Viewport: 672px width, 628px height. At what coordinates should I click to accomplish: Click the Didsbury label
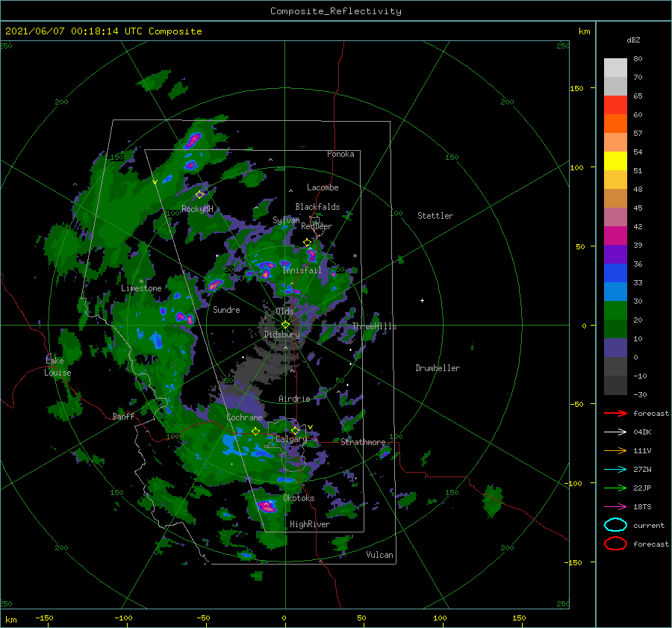click(281, 335)
